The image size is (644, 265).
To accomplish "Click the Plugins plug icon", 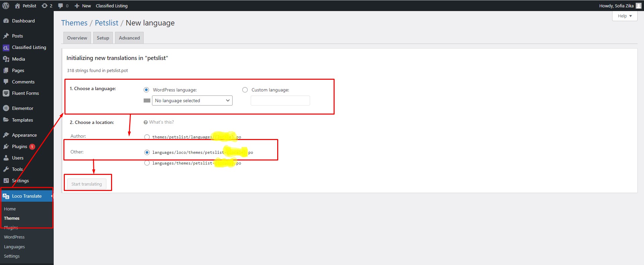I will point(6,146).
